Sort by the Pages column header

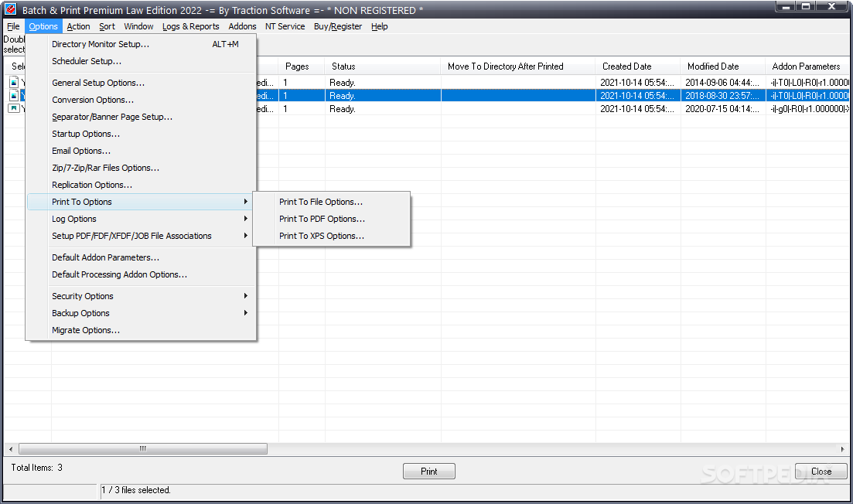pyautogui.click(x=302, y=66)
